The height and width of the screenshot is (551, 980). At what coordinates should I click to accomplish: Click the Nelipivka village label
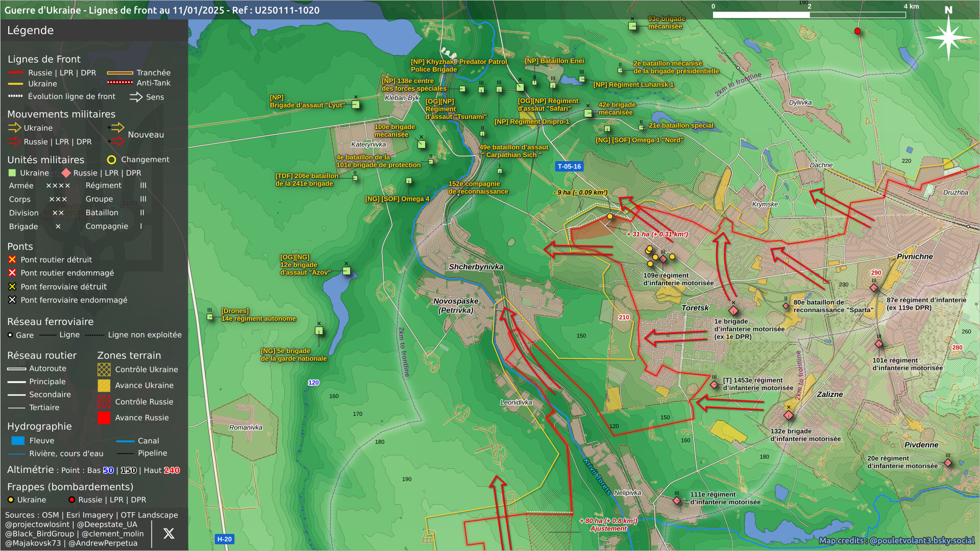pos(627,493)
